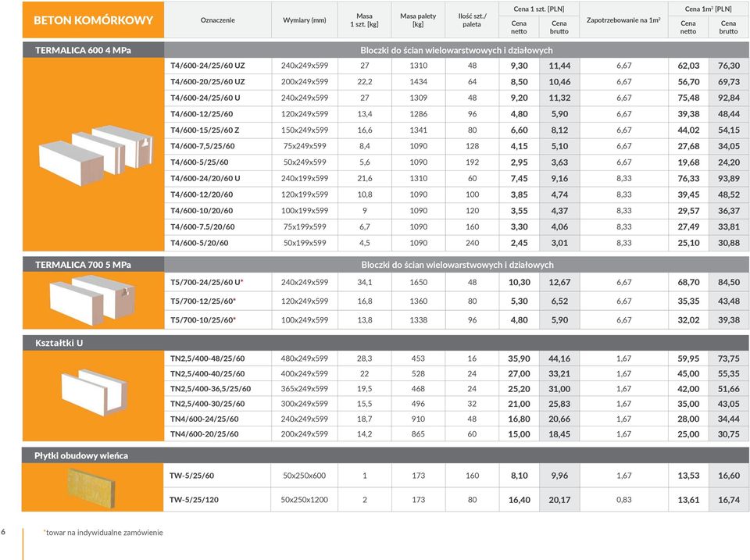Click pallet mass value 1286
750x560 pixels.
418,114
